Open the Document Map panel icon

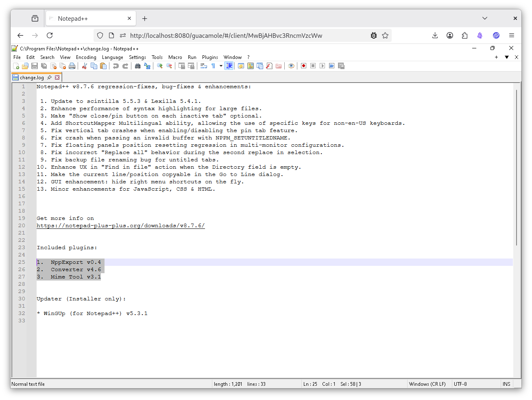point(250,65)
